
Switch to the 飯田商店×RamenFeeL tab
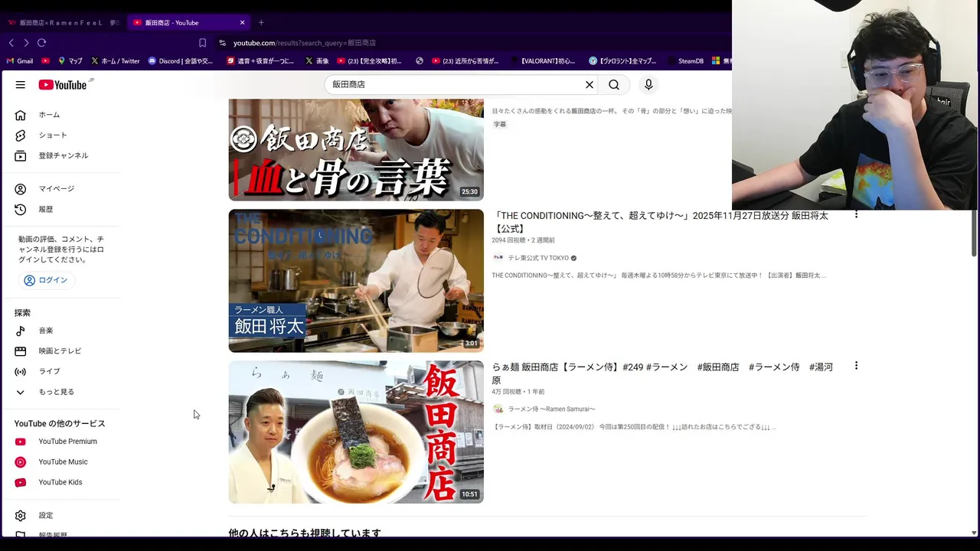coord(64,22)
